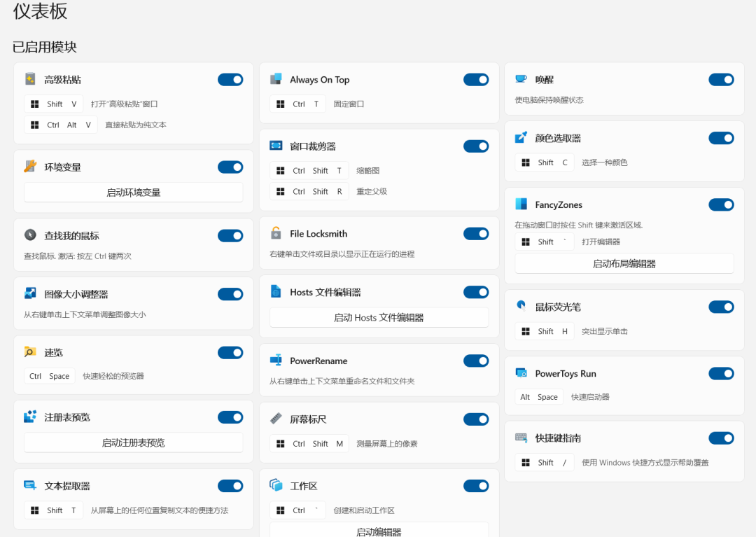Click the 仪表板 page title
Image resolution: width=756 pixels, height=537 pixels.
coord(40,11)
